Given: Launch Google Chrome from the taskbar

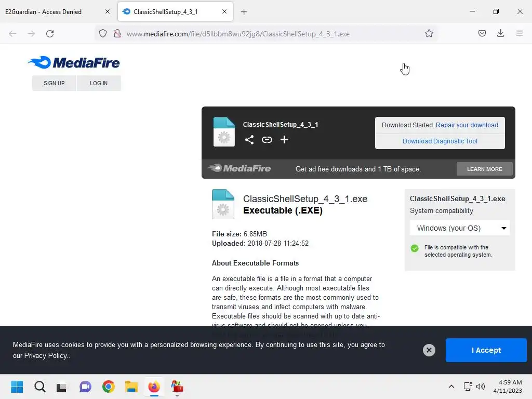Looking at the screenshot, I should (108, 387).
